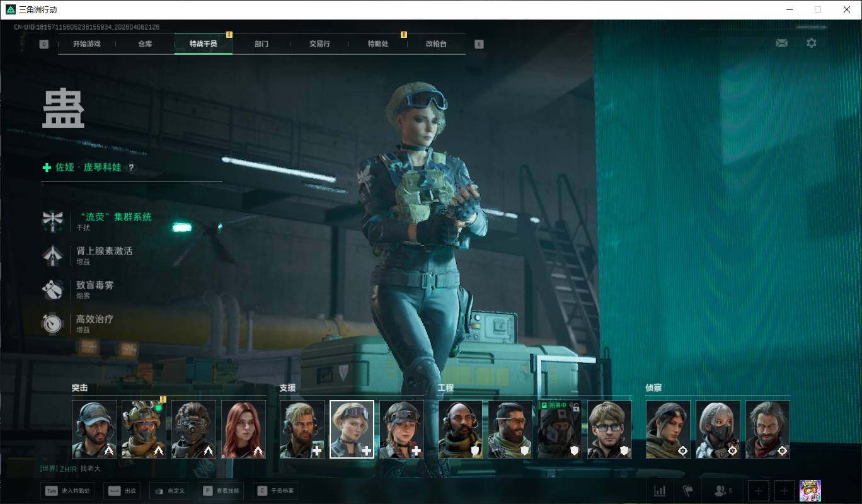Image resolution: width=862 pixels, height=504 pixels.
Task: Switch to the 仓库 tab
Action: (x=145, y=44)
